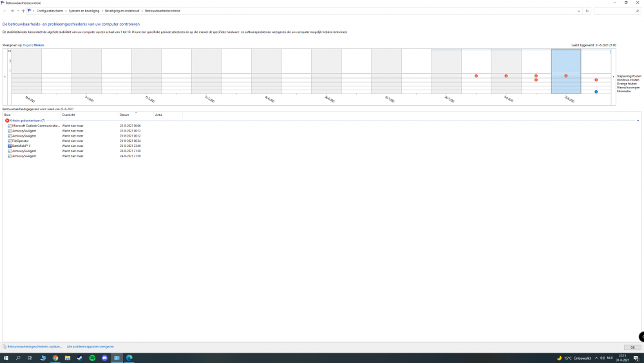Open Steam from taskbar
The height and width of the screenshot is (363, 644).
[80, 358]
